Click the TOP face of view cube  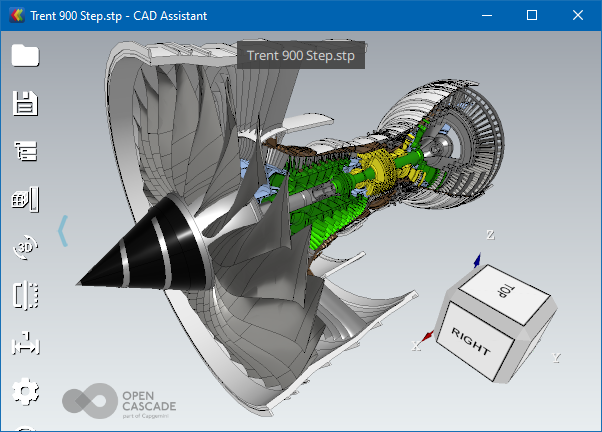504,295
